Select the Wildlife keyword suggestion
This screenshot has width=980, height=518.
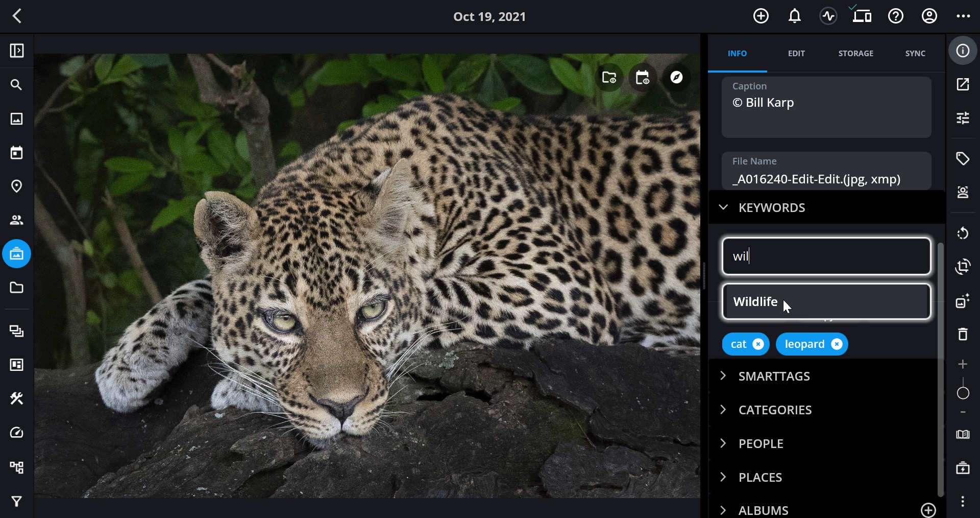[826, 301]
